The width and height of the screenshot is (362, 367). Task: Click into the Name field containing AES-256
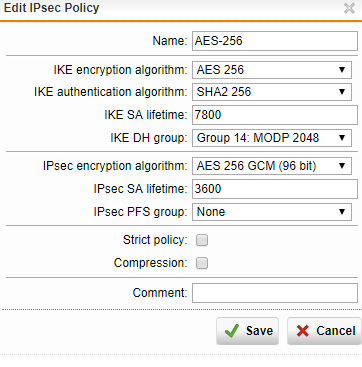(x=275, y=41)
